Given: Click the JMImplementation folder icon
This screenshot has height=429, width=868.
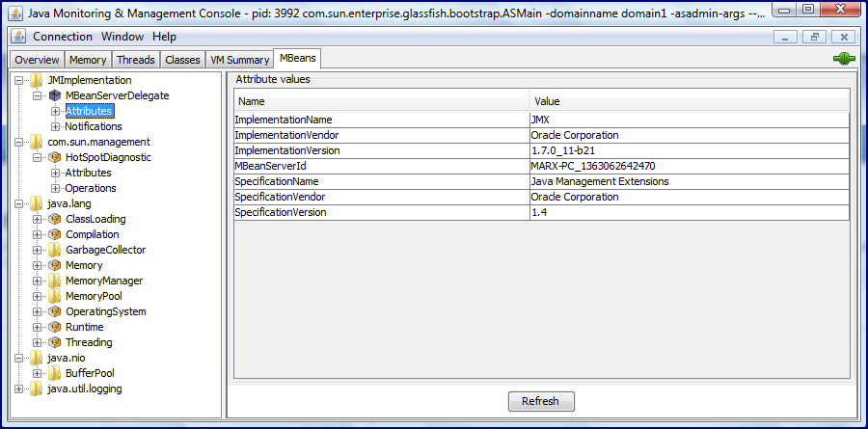Looking at the screenshot, I should (x=36, y=80).
